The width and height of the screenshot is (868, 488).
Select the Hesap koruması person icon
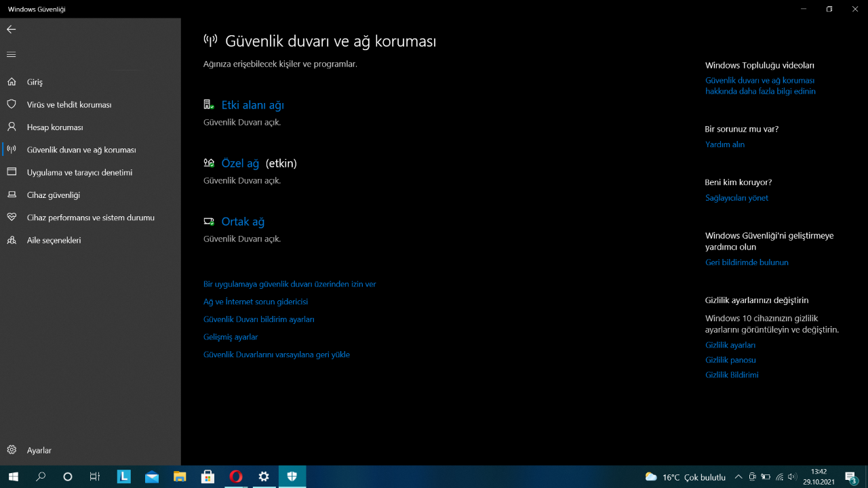12,127
